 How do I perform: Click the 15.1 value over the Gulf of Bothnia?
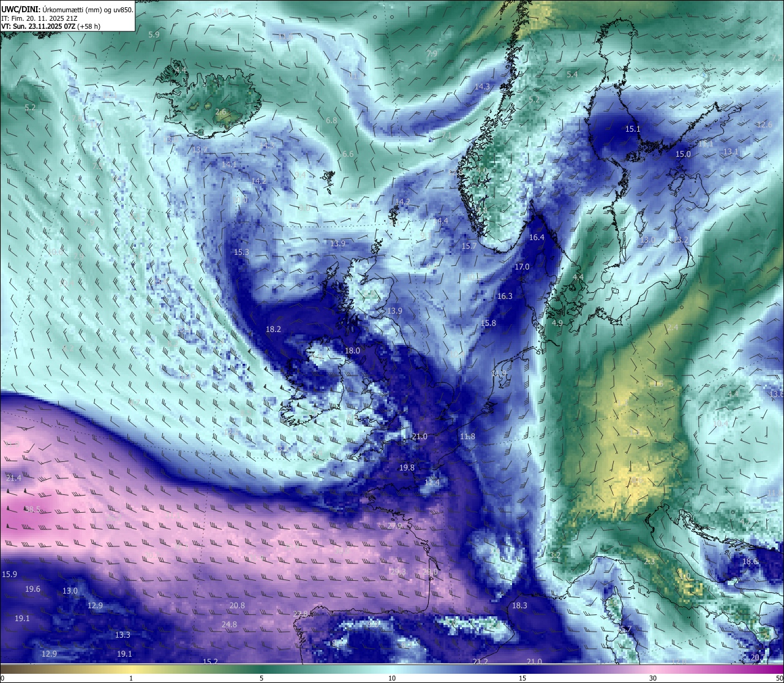(x=633, y=129)
